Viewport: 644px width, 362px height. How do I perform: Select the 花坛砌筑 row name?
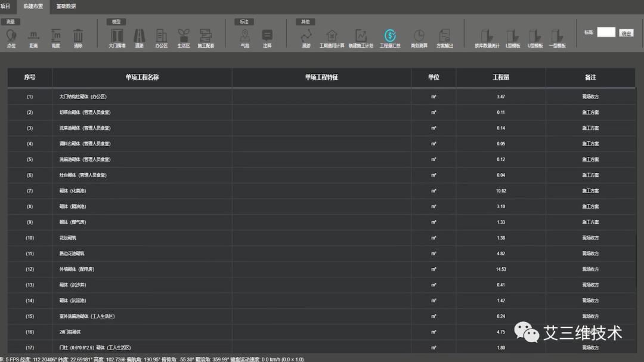pos(68,238)
